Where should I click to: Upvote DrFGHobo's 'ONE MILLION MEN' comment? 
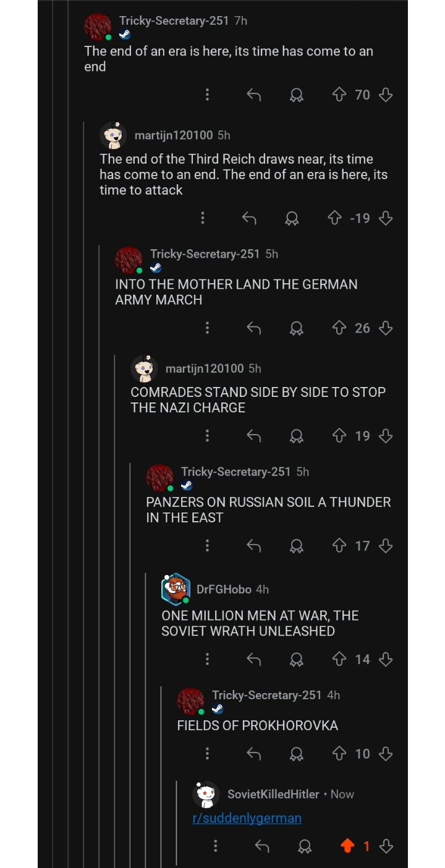[339, 659]
